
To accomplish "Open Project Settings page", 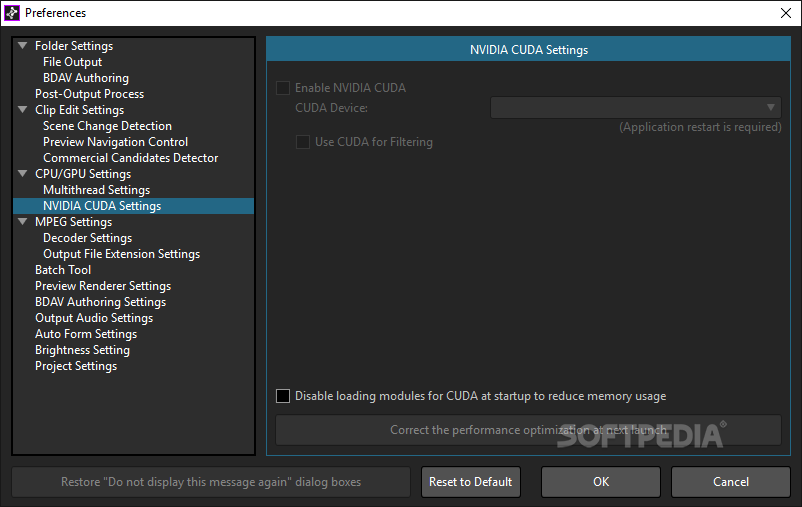I will pyautogui.click(x=76, y=366).
